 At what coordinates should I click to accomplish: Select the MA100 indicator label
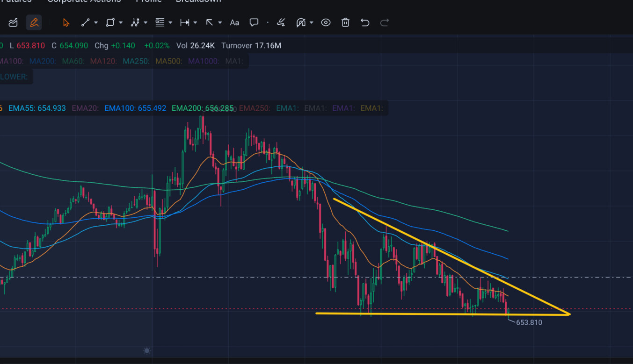[x=11, y=61]
